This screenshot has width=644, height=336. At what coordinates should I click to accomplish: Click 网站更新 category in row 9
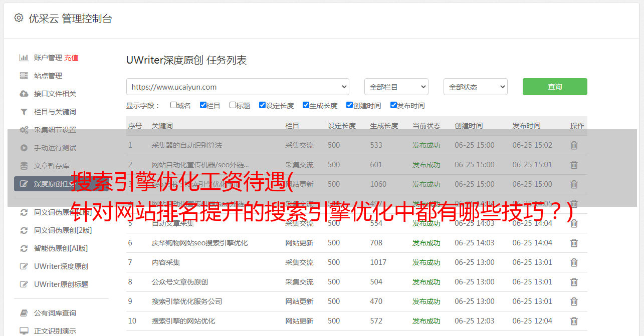click(299, 301)
